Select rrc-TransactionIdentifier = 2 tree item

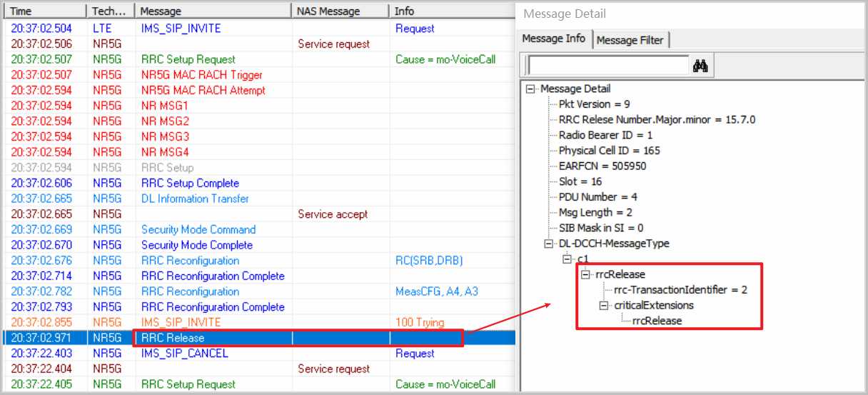pyautogui.click(x=680, y=290)
